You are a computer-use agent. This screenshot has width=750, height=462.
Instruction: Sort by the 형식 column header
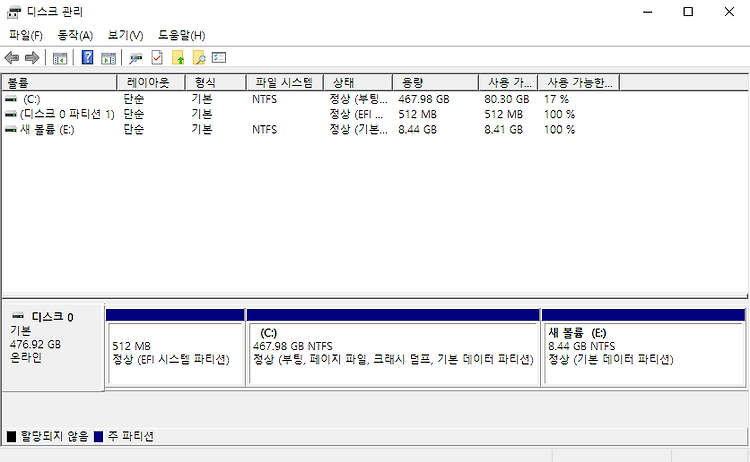click(215, 83)
